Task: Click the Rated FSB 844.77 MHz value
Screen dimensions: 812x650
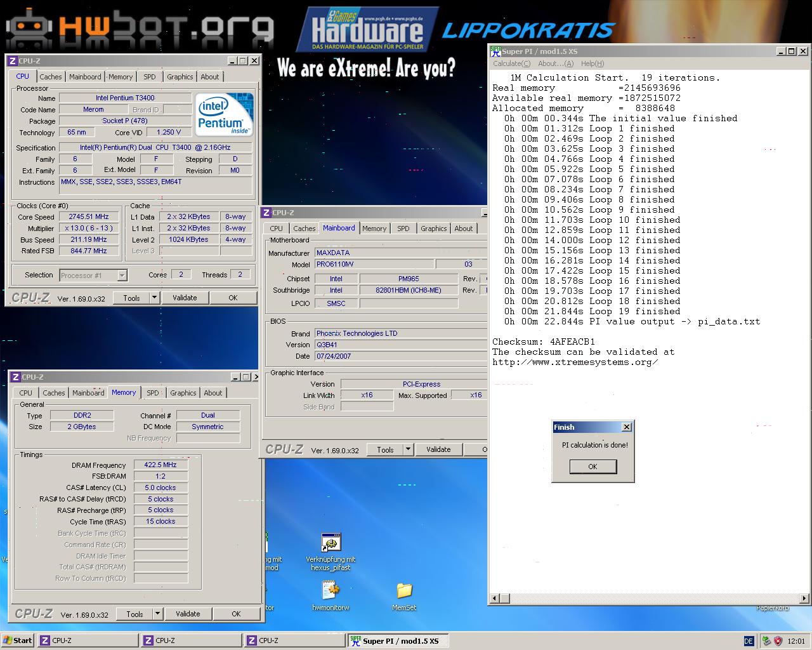Action: 89,251
